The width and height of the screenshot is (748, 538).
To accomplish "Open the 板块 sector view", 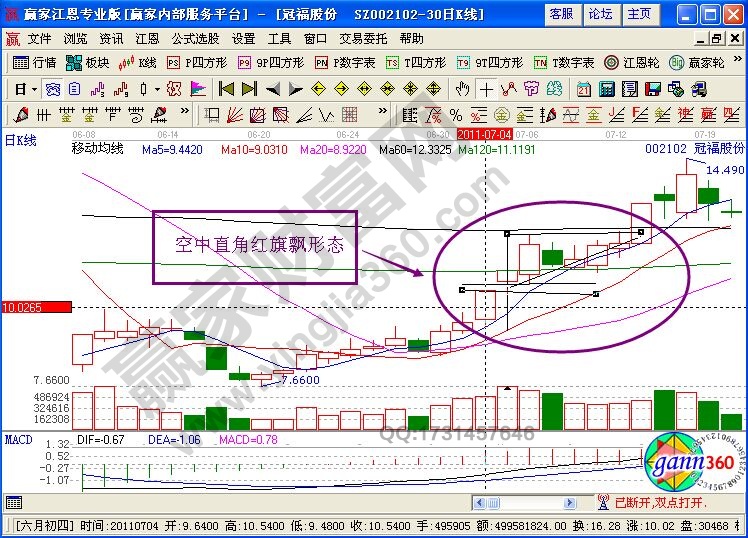I will pos(88,62).
